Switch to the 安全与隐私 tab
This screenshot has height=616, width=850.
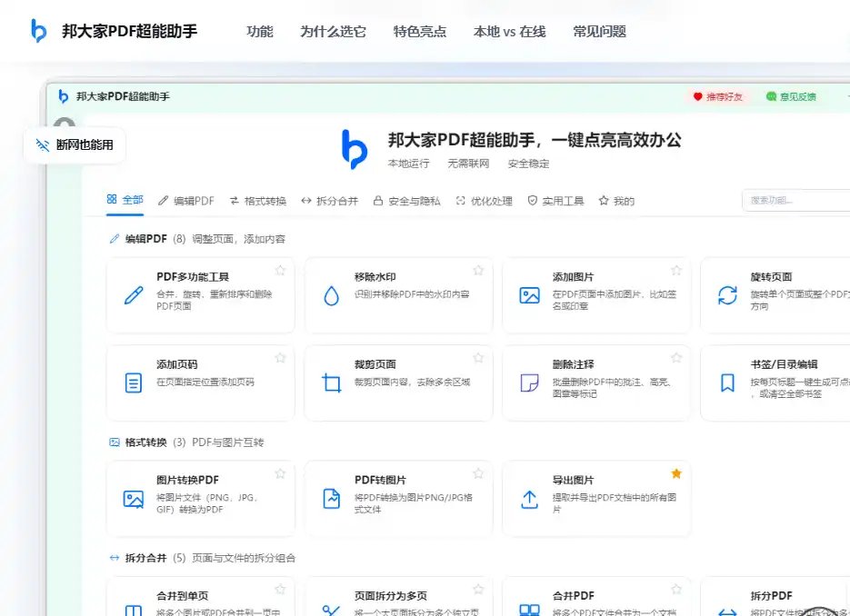(406, 201)
